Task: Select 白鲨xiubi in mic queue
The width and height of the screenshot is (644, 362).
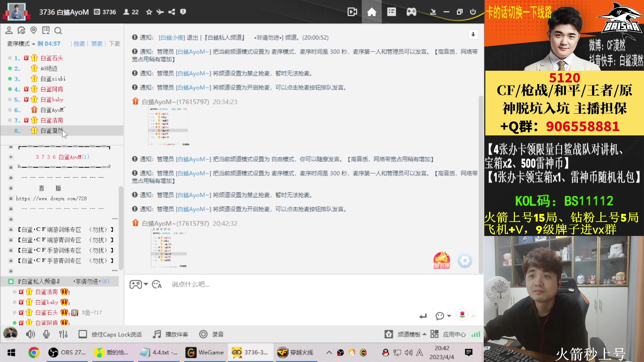Action: tap(53, 79)
